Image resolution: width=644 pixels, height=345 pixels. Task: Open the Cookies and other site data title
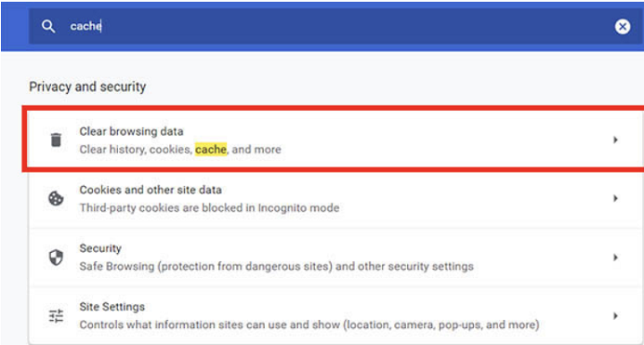151,190
